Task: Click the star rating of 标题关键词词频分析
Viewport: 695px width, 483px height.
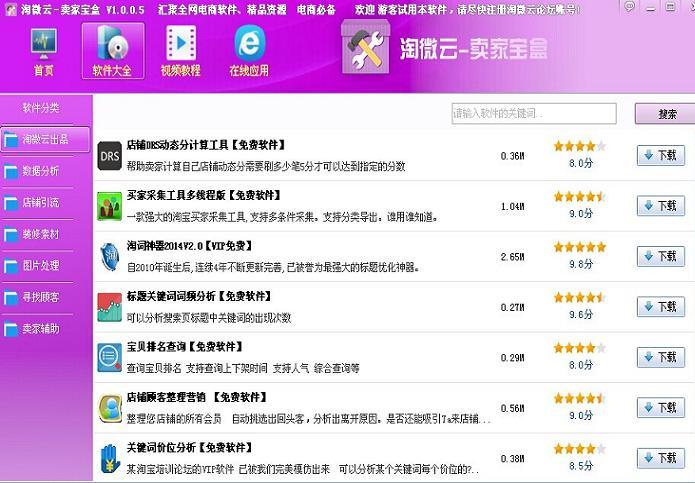Action: [580, 297]
